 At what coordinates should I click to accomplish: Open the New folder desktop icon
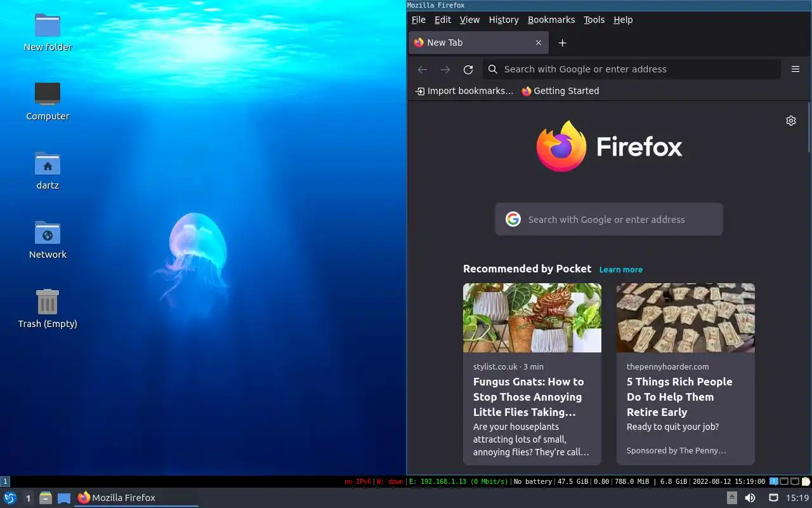pyautogui.click(x=48, y=32)
